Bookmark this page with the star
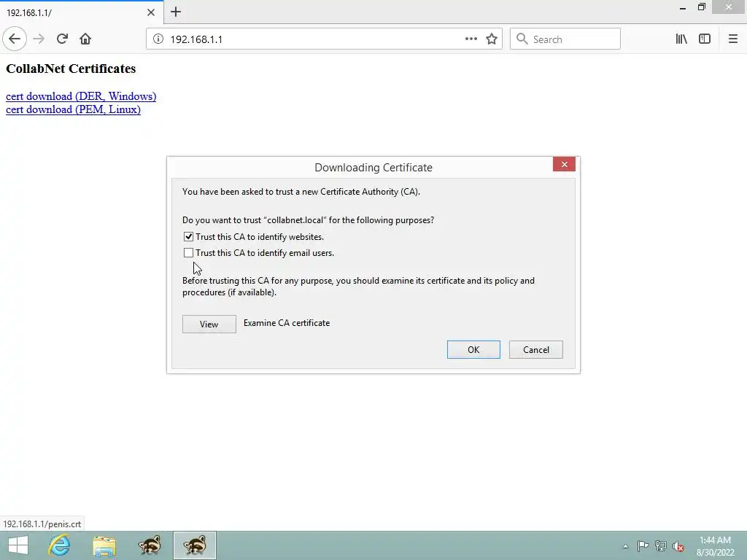The image size is (747, 560). (x=492, y=39)
